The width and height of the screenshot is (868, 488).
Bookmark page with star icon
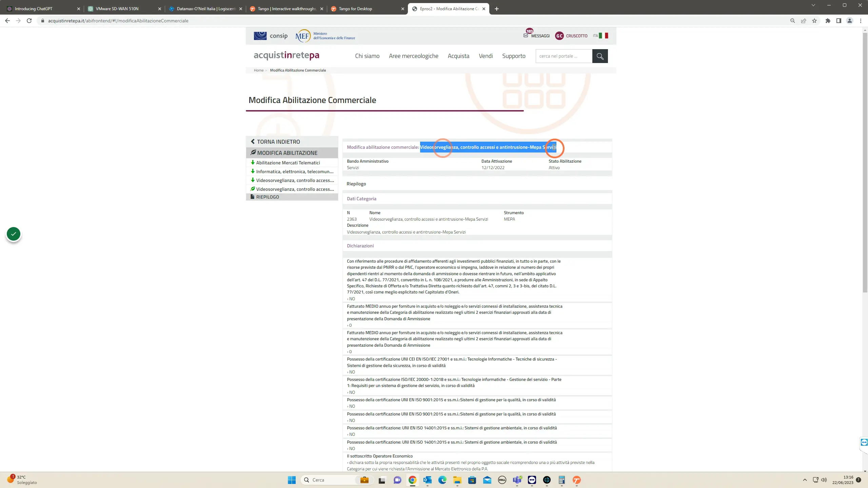(x=814, y=21)
